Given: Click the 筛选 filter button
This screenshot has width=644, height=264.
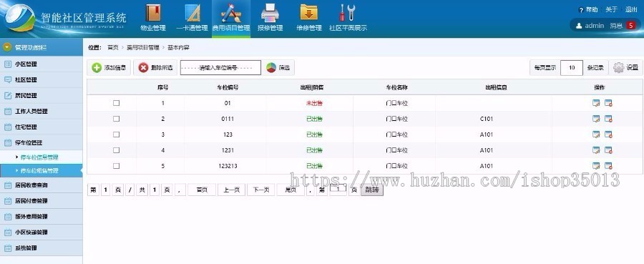Looking at the screenshot, I should [278, 68].
